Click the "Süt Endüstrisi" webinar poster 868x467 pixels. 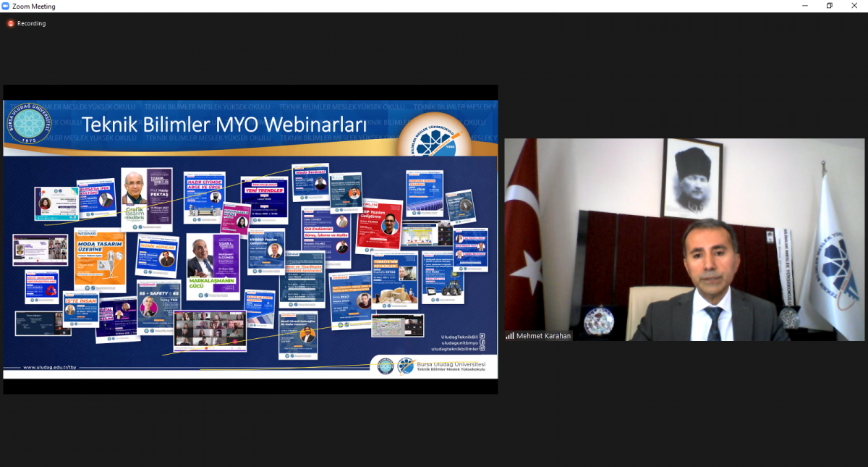click(x=326, y=237)
